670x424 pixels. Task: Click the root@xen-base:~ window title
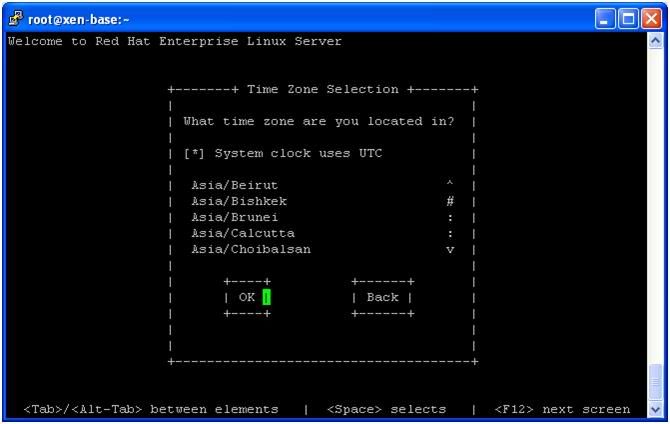coord(79,19)
